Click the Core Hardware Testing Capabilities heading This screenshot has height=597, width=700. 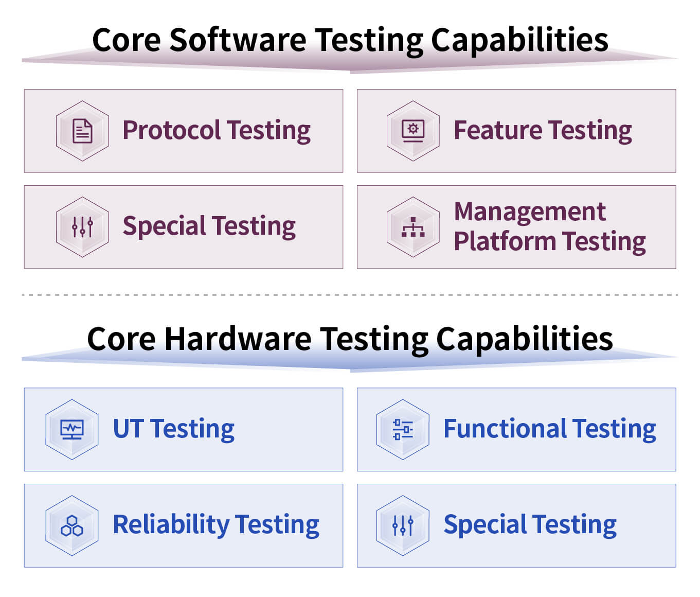coord(350,339)
